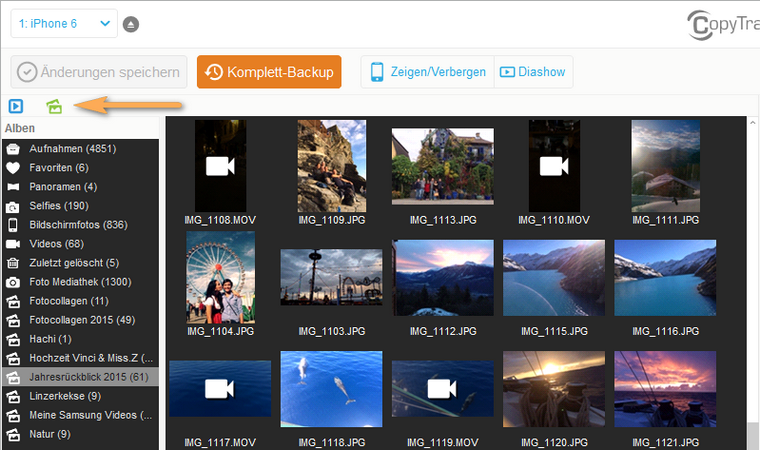760x450 pixels.
Task: Open the Videos (68) album
Action: tap(80, 244)
